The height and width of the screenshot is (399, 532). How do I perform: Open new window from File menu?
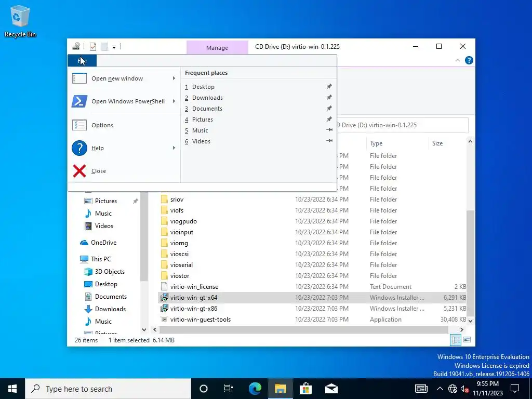[124, 78]
